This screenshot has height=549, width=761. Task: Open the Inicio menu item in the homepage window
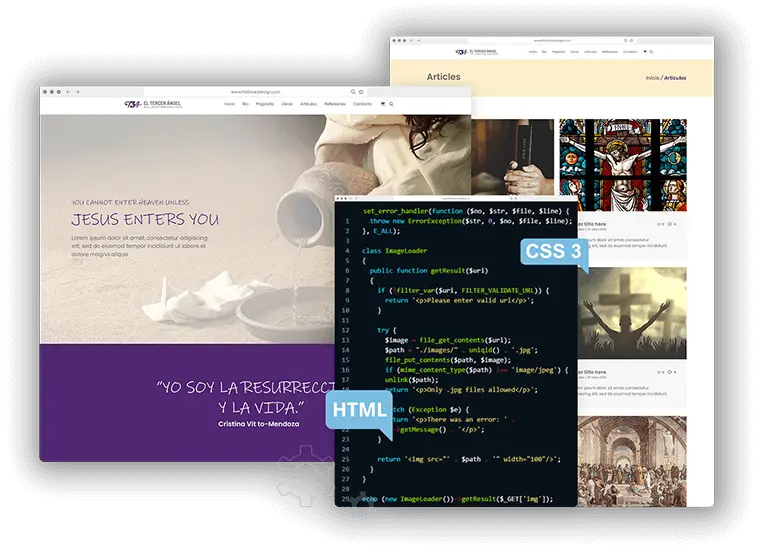tap(230, 104)
